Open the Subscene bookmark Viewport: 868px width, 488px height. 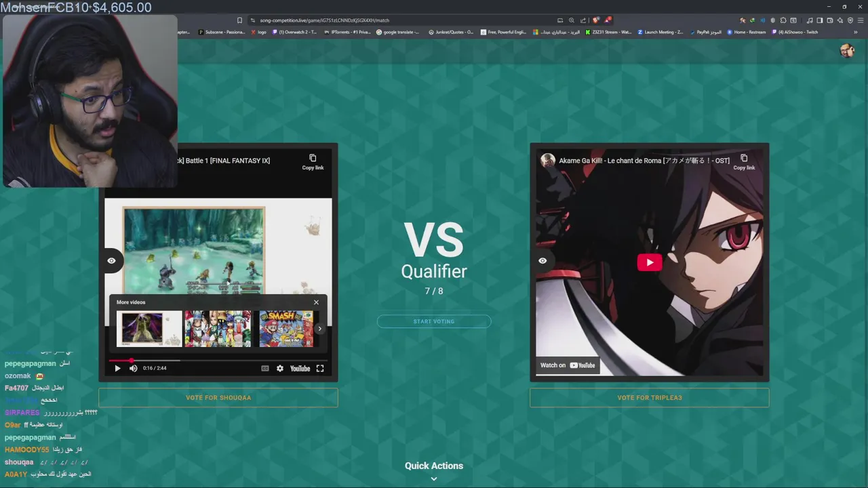coord(222,32)
